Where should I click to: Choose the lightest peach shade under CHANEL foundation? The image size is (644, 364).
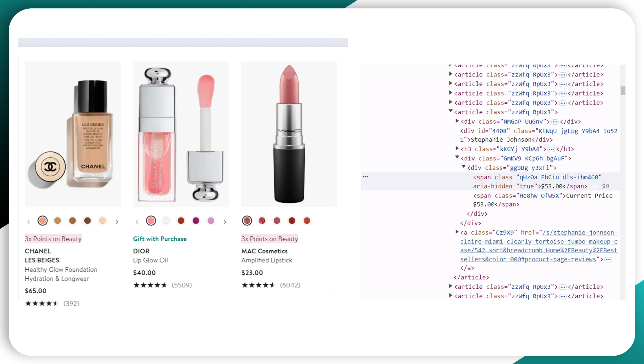click(x=103, y=221)
